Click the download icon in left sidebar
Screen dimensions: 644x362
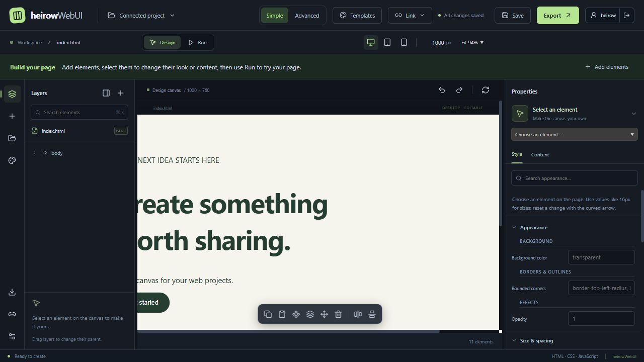pos(12,292)
